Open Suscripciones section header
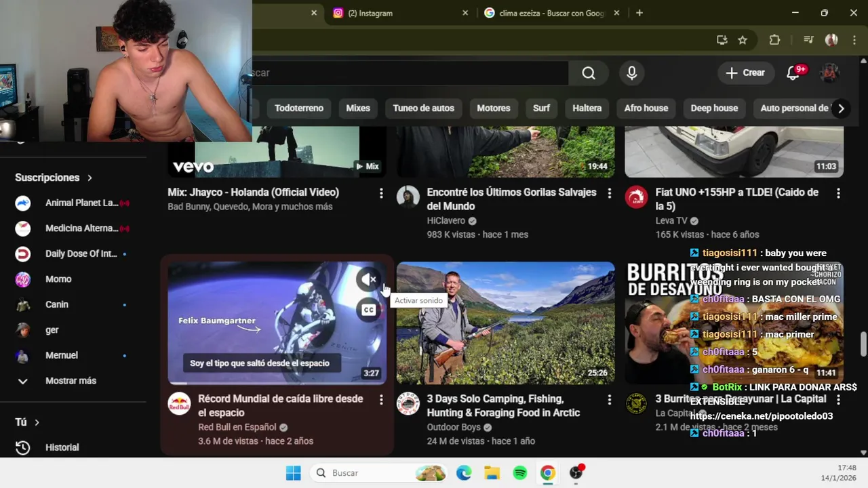The height and width of the screenshot is (488, 868). (x=54, y=178)
